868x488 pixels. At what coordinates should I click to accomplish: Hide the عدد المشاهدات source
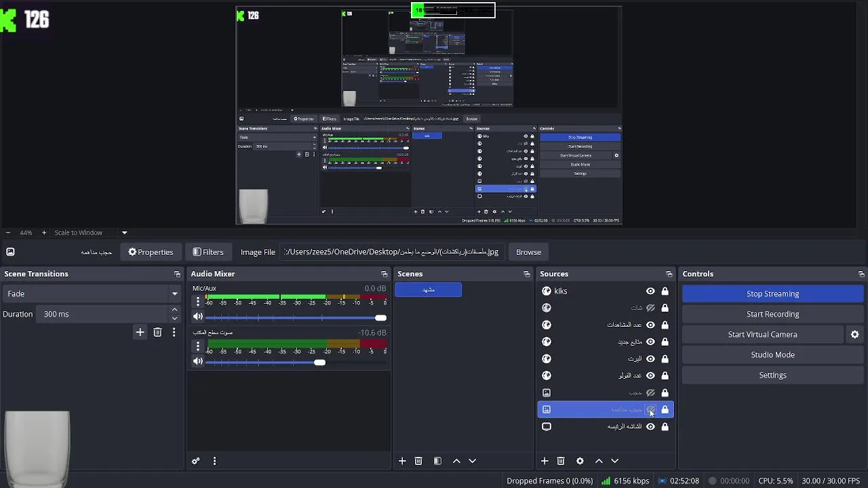650,325
